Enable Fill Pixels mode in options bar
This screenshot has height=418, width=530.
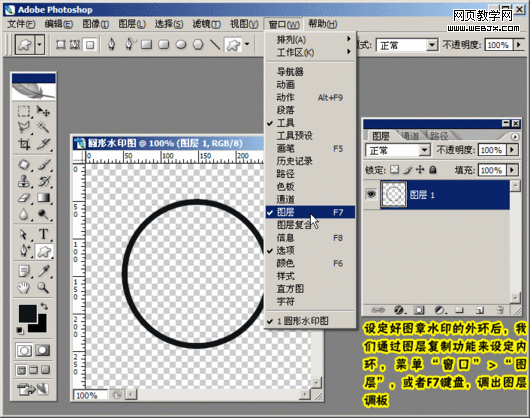[x=90, y=45]
